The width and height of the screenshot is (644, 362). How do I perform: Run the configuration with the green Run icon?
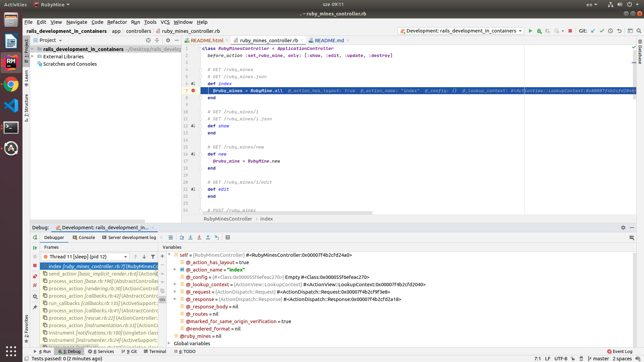tap(530, 31)
